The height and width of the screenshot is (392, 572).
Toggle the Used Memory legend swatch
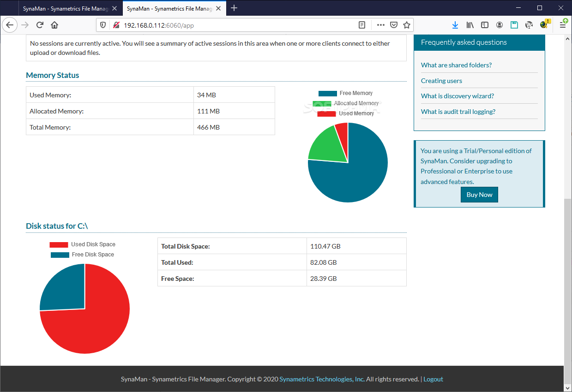326,114
